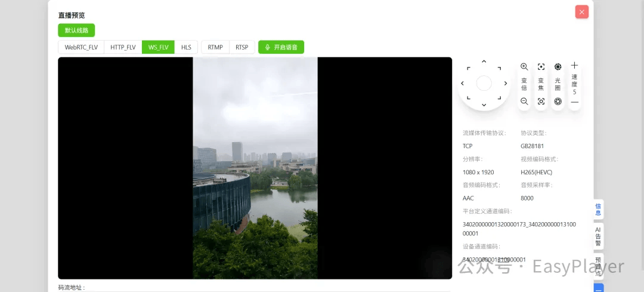Switch stream to HTTP_FLV
Screen dimensions: 644x292
click(123, 47)
